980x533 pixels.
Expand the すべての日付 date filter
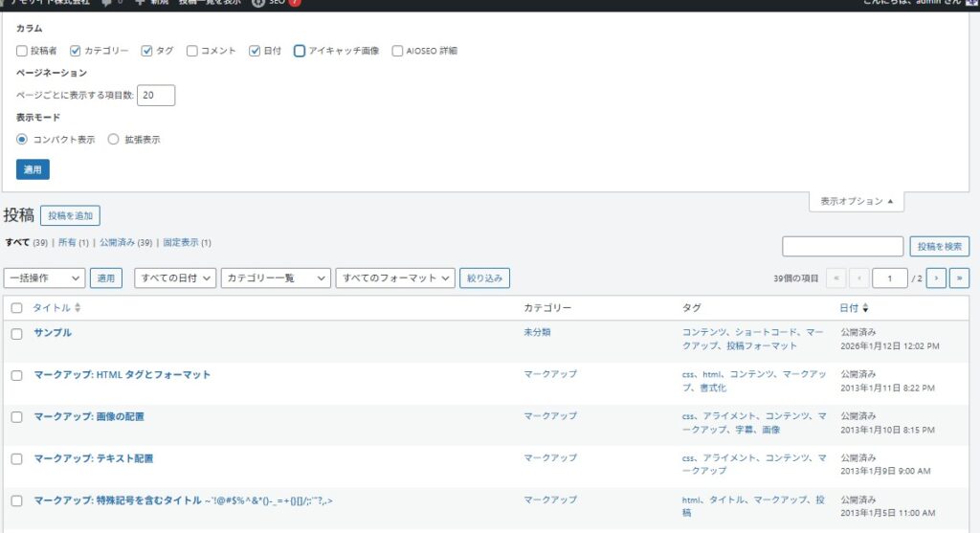pyautogui.click(x=175, y=278)
